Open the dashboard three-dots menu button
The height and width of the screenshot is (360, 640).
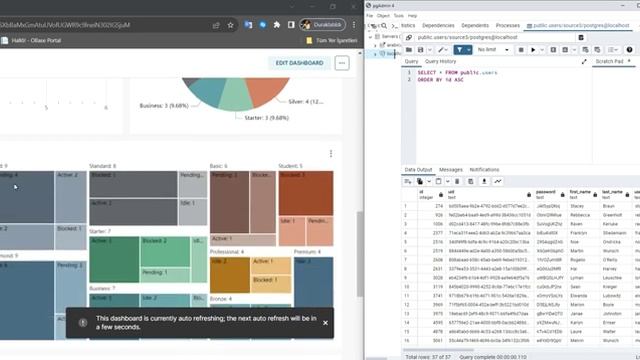342,63
